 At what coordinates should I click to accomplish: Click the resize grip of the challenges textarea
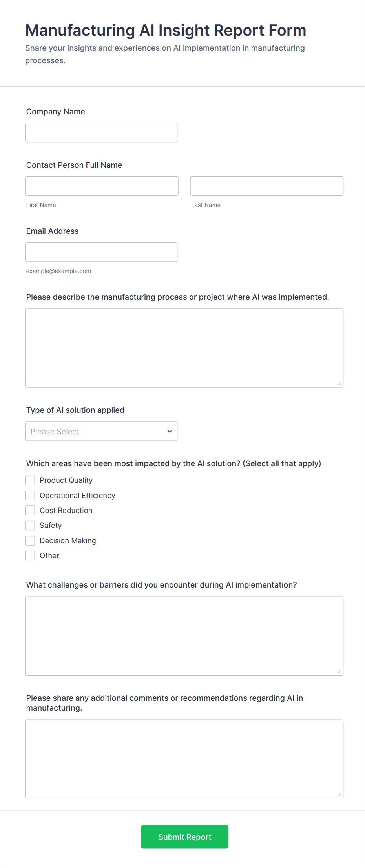340,672
